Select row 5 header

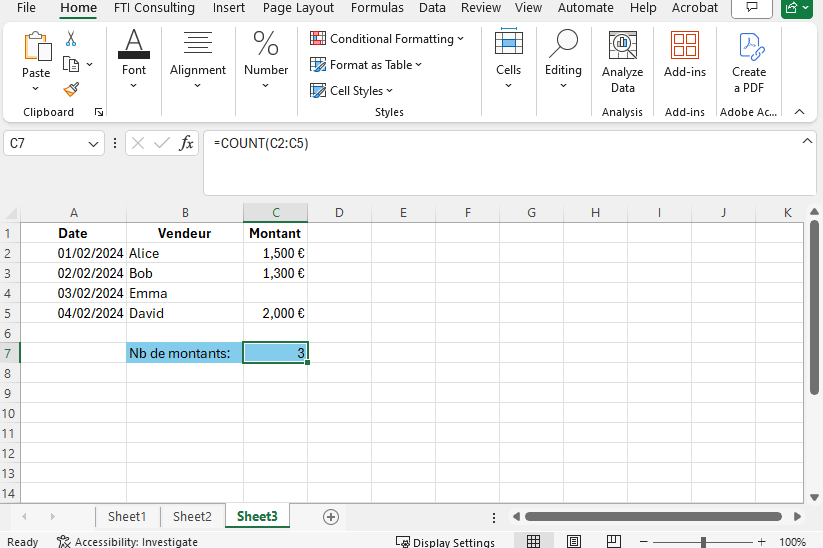click(8, 313)
